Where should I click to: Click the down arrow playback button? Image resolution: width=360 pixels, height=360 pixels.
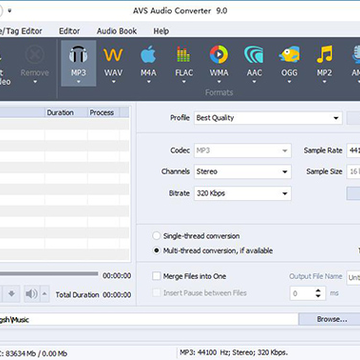coord(12,294)
